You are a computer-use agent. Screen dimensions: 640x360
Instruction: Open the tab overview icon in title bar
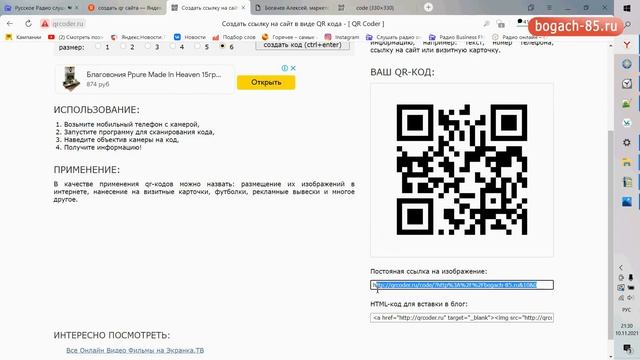point(531,7)
